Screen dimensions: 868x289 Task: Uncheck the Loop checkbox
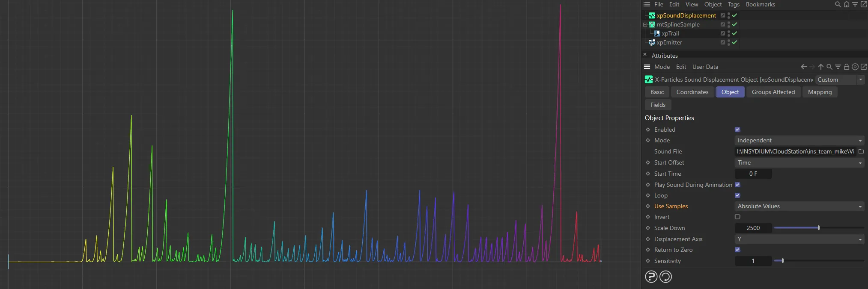click(x=737, y=195)
